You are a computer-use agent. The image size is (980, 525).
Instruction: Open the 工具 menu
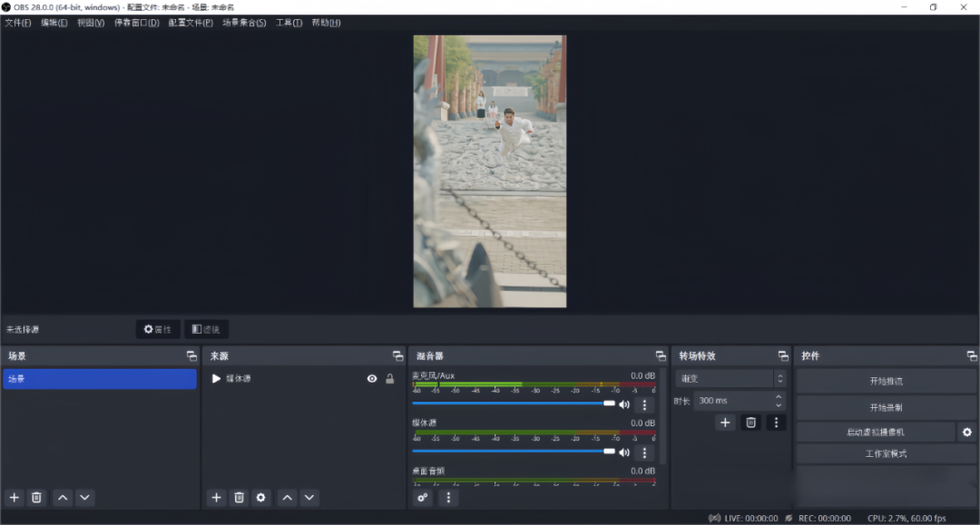[288, 23]
